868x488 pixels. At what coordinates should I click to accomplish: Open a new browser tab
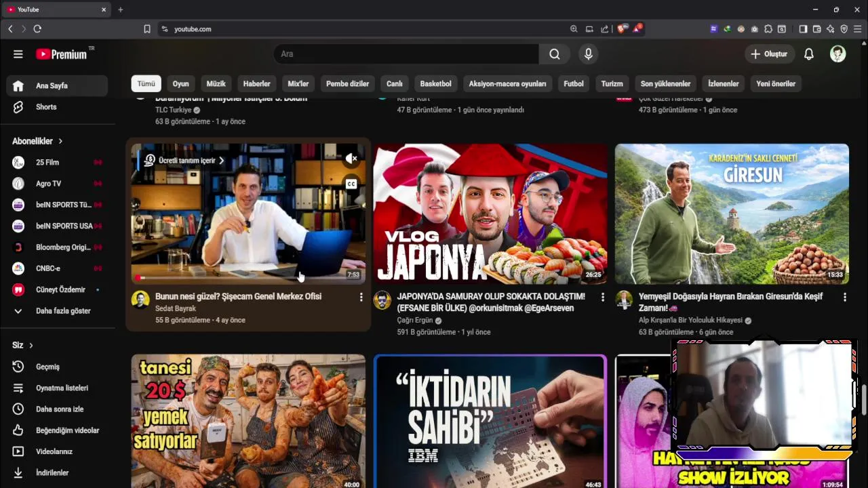coord(121,9)
